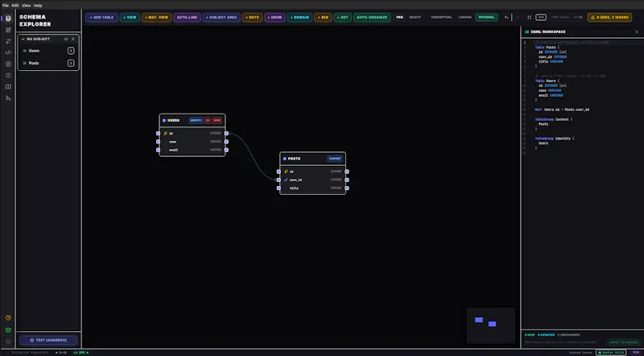Click the Posts table icon in Schema Explorer
Image resolution: width=644 pixels, height=356 pixels.
click(x=25, y=64)
